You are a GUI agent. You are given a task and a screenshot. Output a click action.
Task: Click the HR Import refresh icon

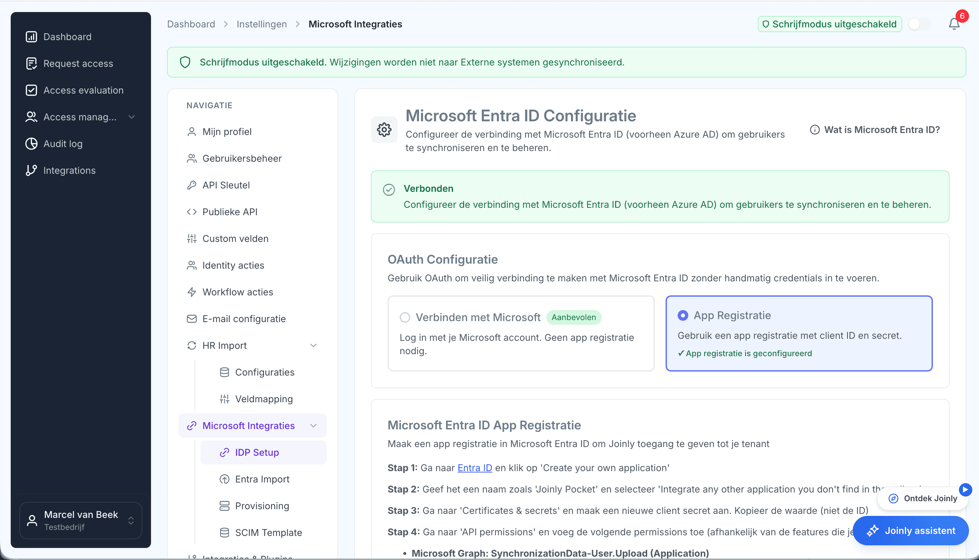191,346
